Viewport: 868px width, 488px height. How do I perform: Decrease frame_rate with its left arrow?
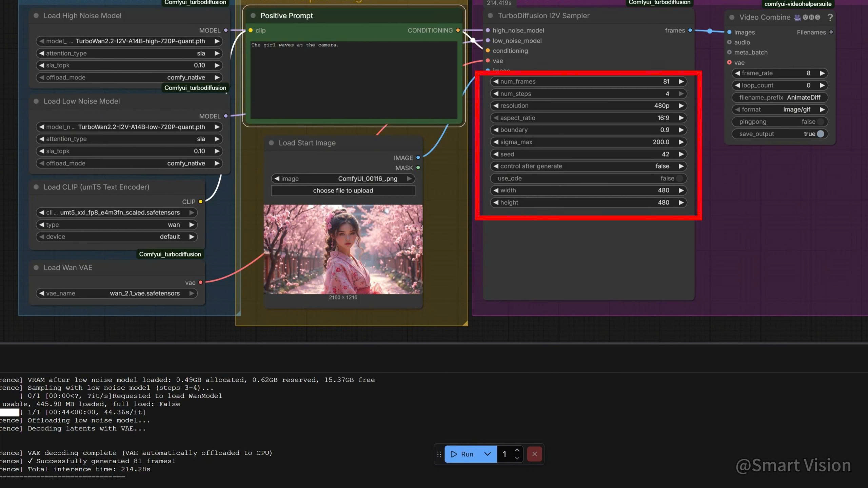[x=737, y=73]
